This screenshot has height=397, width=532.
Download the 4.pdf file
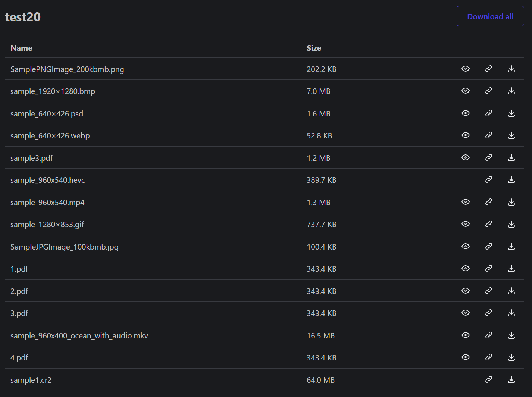point(511,357)
